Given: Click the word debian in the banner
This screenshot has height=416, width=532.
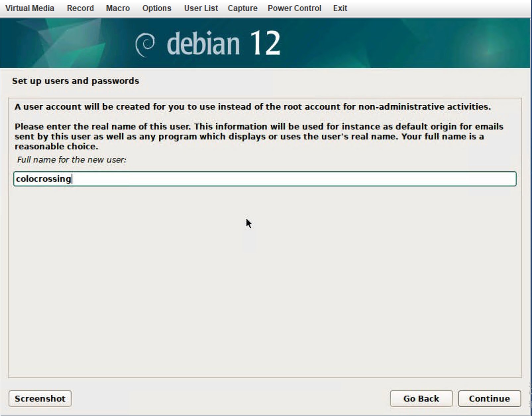Looking at the screenshot, I should [x=203, y=44].
